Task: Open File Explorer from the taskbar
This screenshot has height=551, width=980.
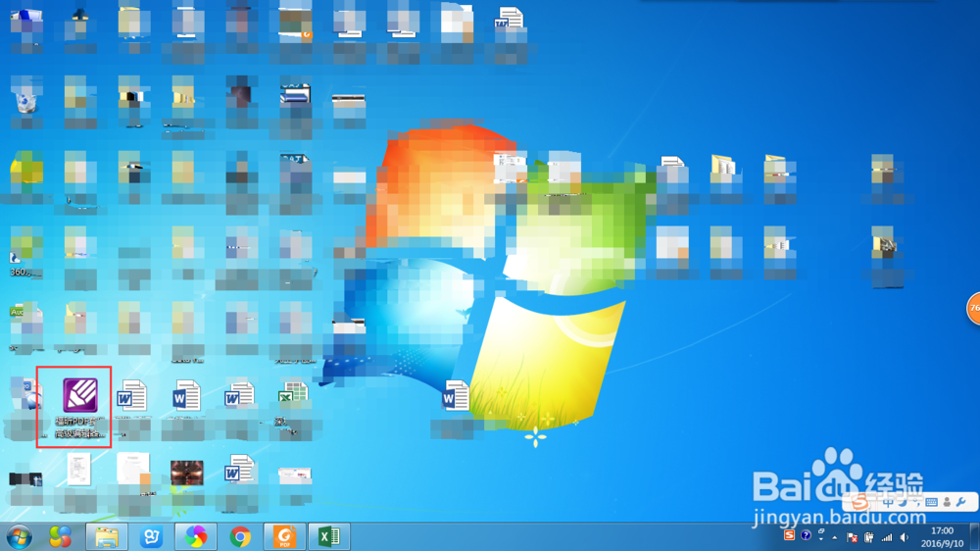Action: coord(107,536)
